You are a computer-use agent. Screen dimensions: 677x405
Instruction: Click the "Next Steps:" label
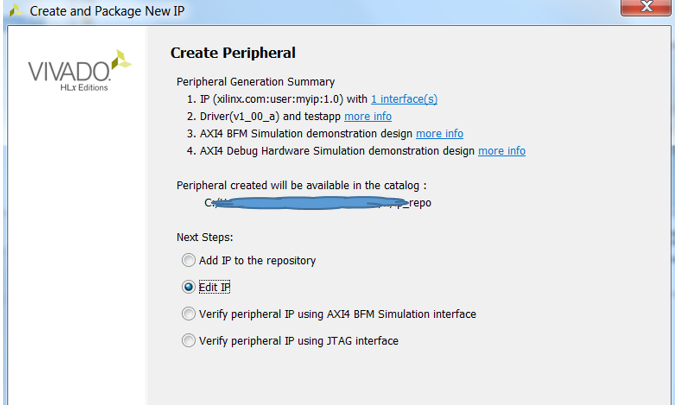(x=205, y=237)
